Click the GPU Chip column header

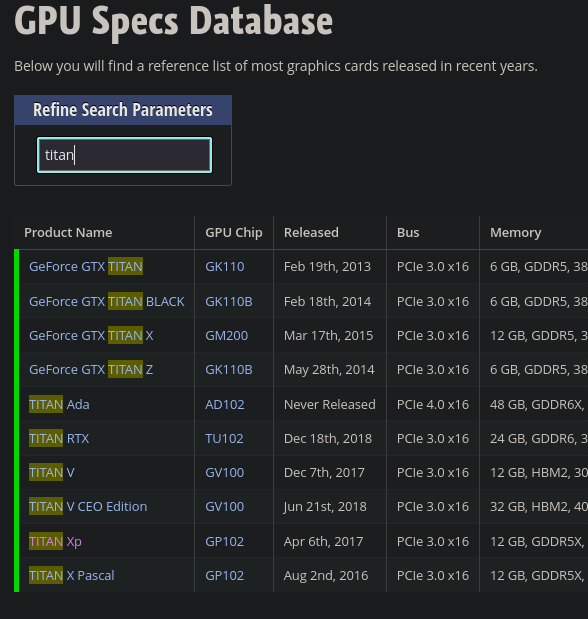click(234, 233)
